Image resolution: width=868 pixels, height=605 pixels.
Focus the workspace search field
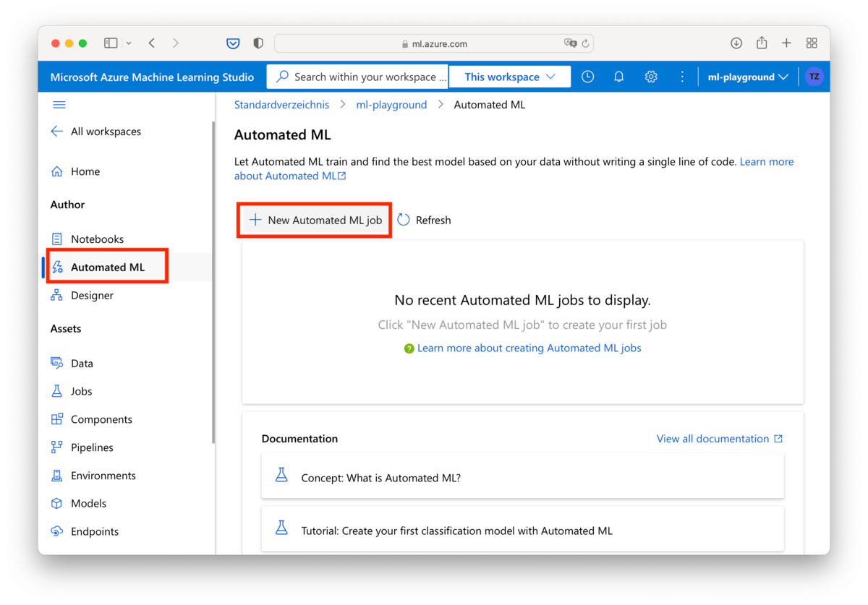point(358,77)
